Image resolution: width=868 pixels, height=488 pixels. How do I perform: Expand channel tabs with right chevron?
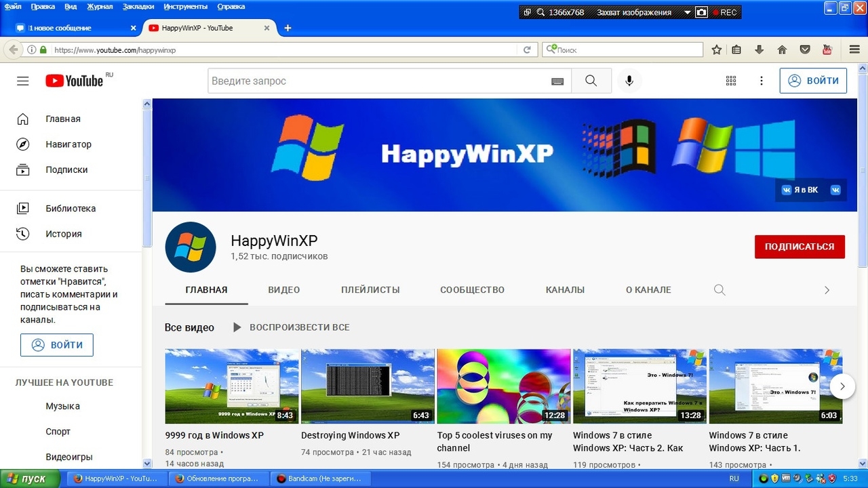click(x=827, y=290)
